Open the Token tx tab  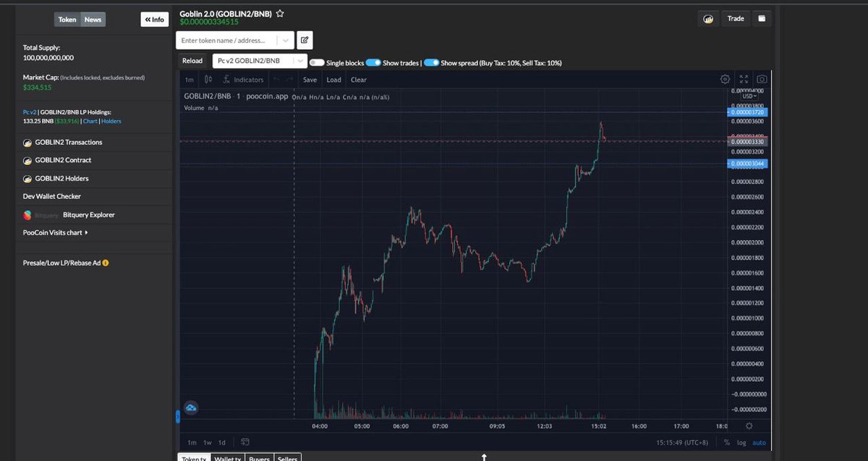[x=194, y=458]
